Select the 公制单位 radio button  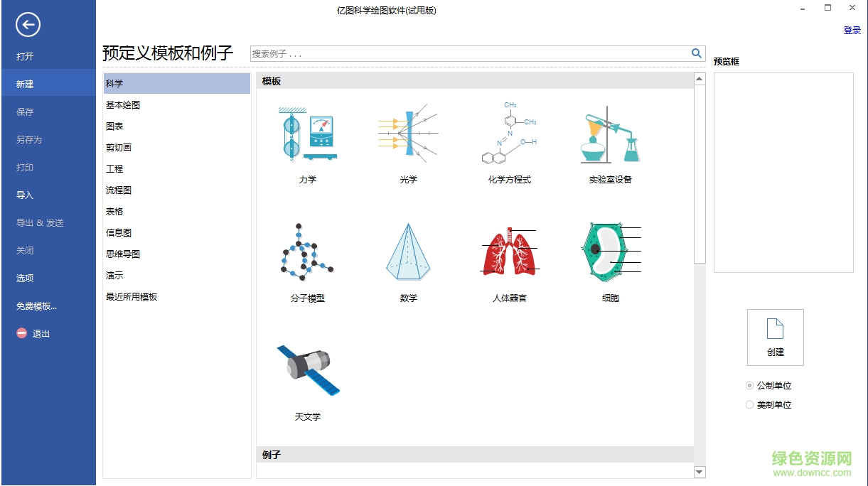click(749, 385)
